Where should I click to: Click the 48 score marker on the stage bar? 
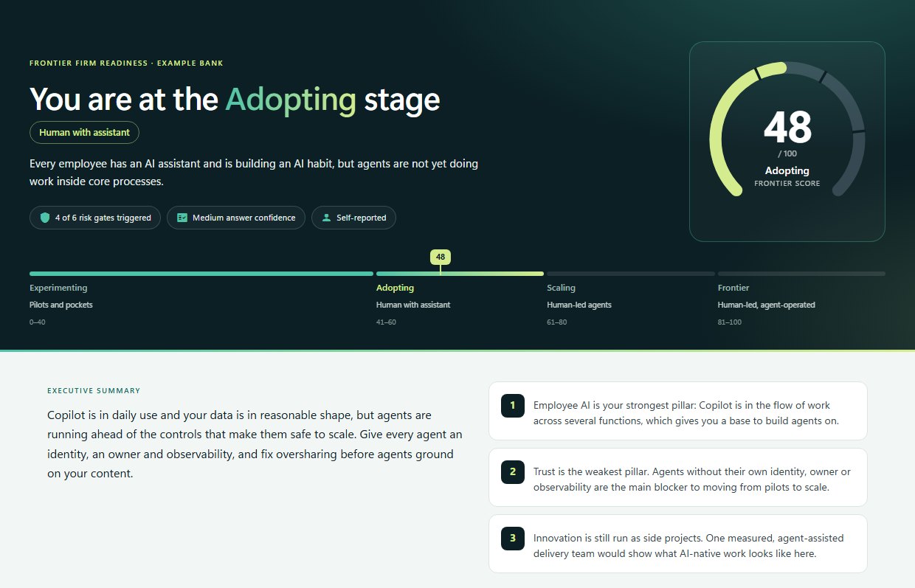point(441,257)
